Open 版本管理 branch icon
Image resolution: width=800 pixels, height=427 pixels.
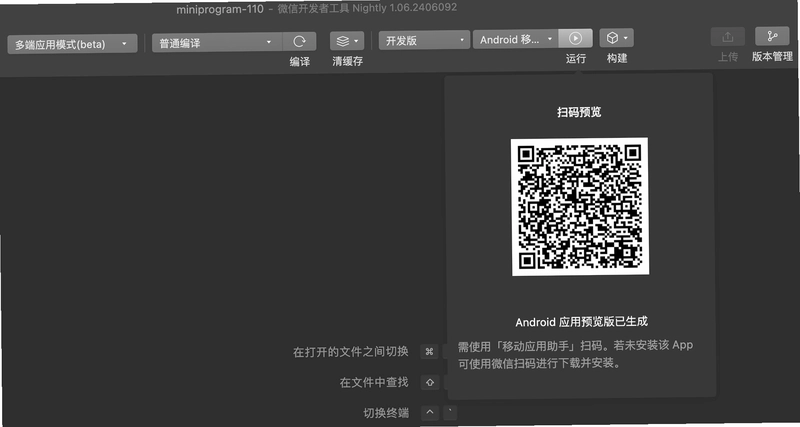pyautogui.click(x=772, y=36)
